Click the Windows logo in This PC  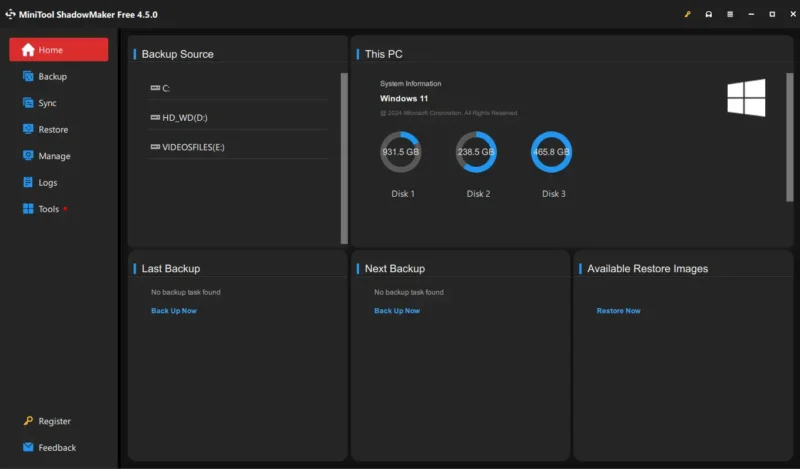(x=746, y=97)
